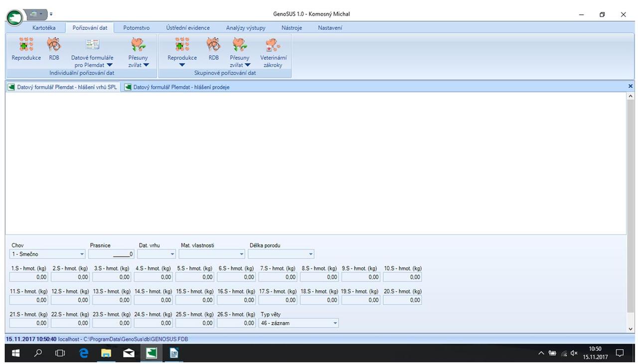The height and width of the screenshot is (364, 638).
Task: Open Datové formuláře pro Plemdat menu
Action: 92,53
